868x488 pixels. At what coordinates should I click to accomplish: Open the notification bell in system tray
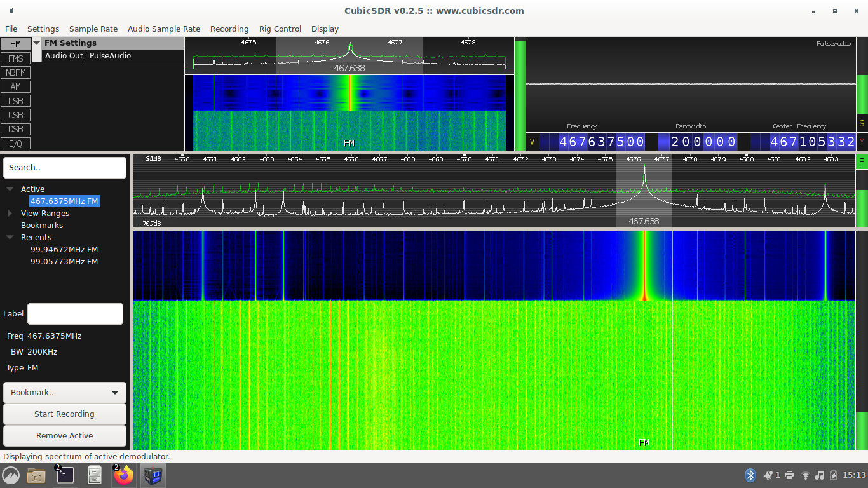coord(769,475)
